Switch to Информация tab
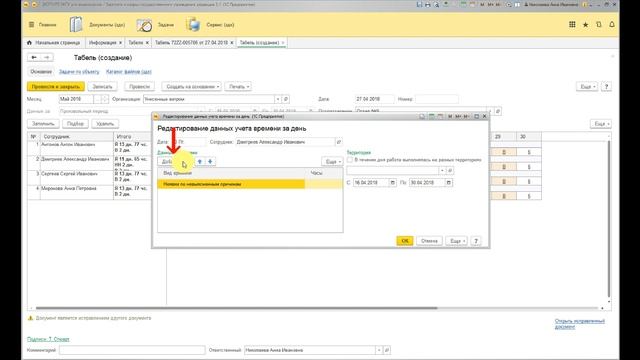640x360 pixels. (x=102, y=42)
